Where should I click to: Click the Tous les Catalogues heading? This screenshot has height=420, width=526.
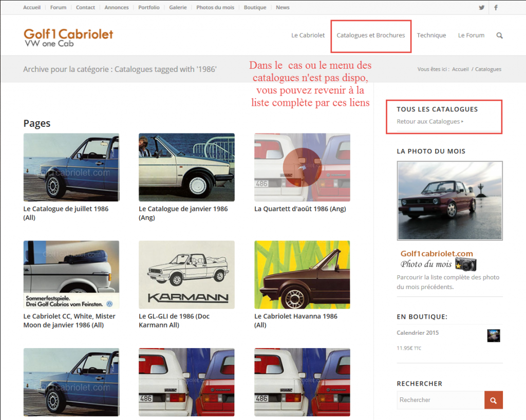(x=437, y=109)
